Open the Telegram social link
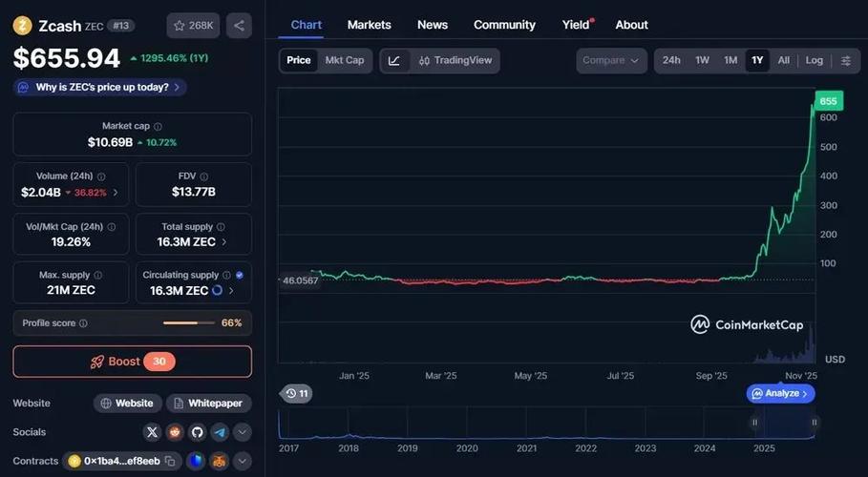 tap(220, 432)
